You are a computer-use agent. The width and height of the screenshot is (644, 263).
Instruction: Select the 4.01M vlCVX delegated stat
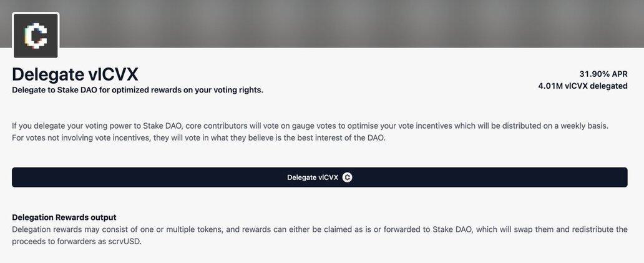[582, 86]
